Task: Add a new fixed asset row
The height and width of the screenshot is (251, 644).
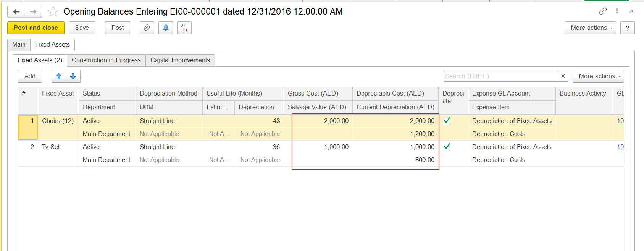Action: point(30,76)
